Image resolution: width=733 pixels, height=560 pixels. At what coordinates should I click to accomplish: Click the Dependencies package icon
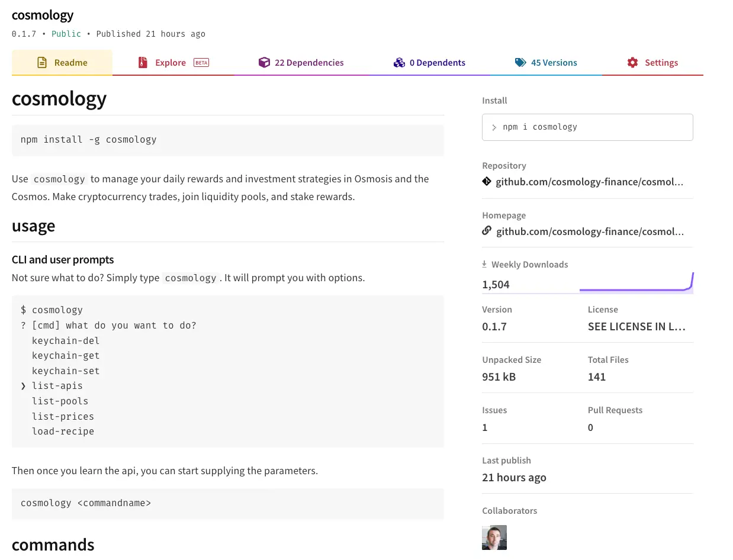coord(264,62)
